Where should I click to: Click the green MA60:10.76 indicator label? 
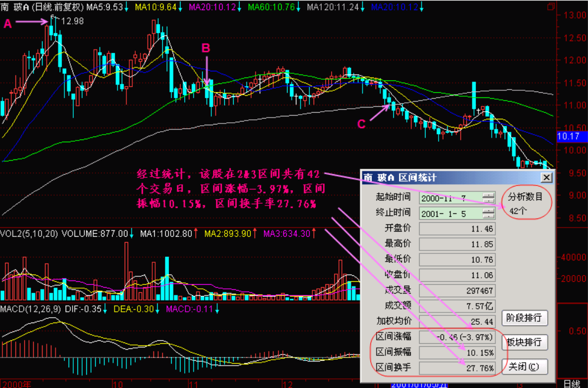coord(269,7)
